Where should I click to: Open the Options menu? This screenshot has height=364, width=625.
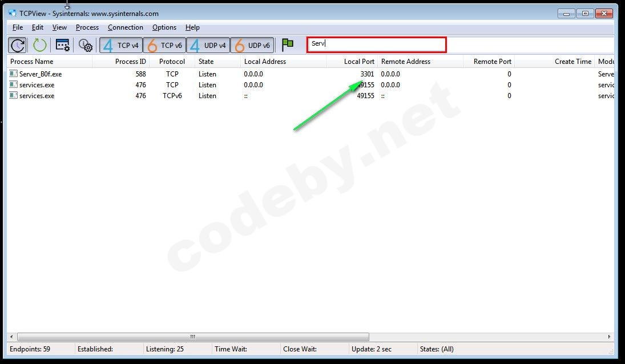[164, 27]
